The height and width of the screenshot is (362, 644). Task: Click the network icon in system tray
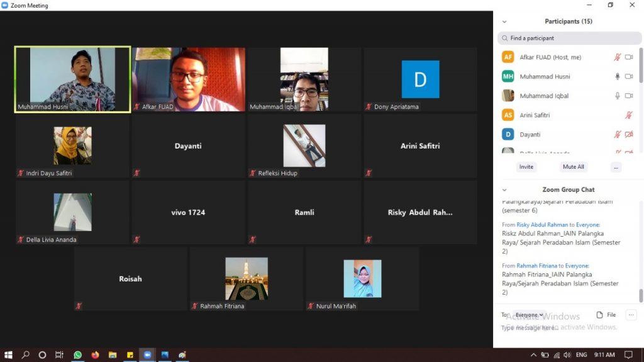(557, 354)
